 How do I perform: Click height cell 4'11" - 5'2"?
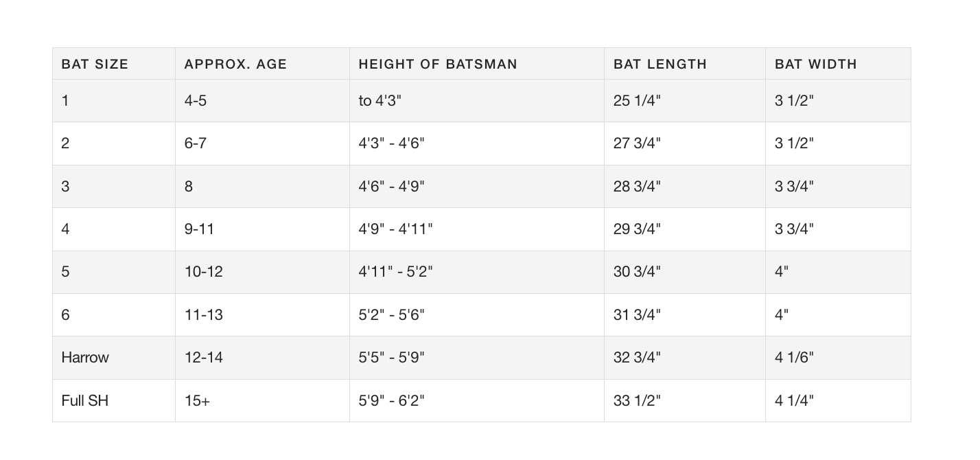[x=477, y=272]
